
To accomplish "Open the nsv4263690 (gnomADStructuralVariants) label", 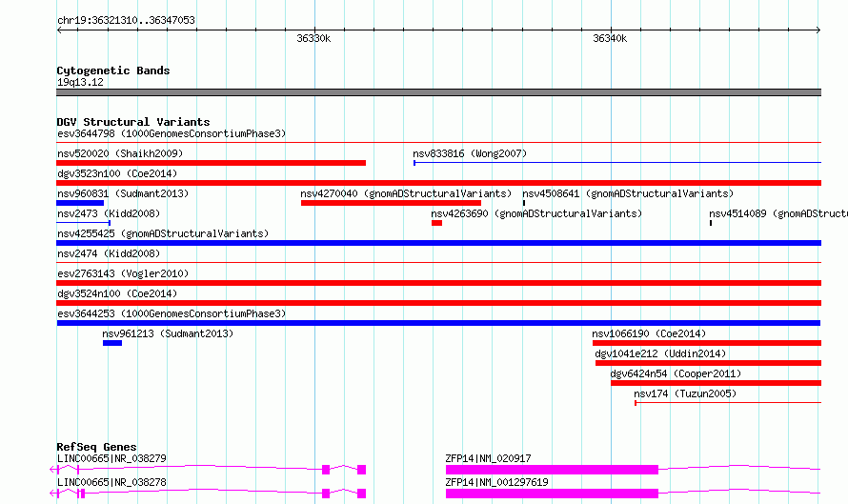I will pos(536,213).
